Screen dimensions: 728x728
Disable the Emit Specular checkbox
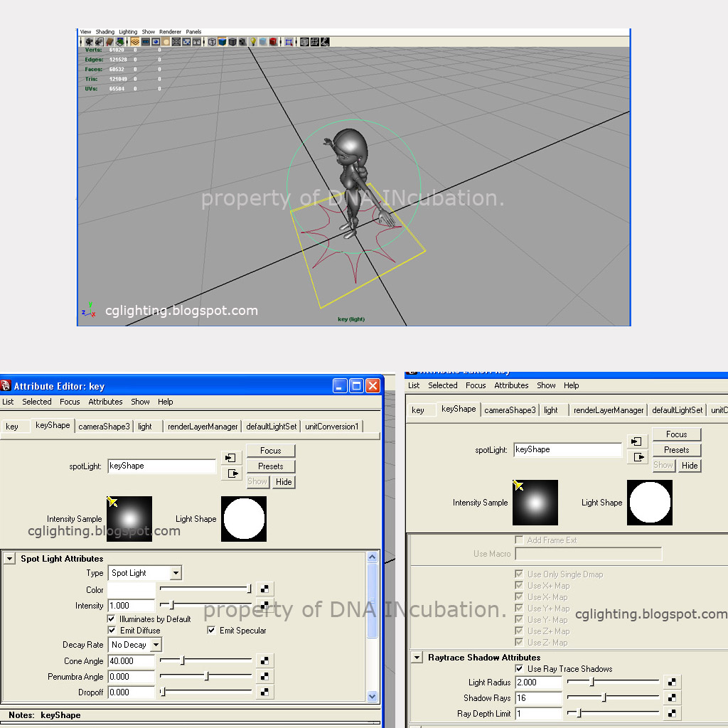click(211, 630)
